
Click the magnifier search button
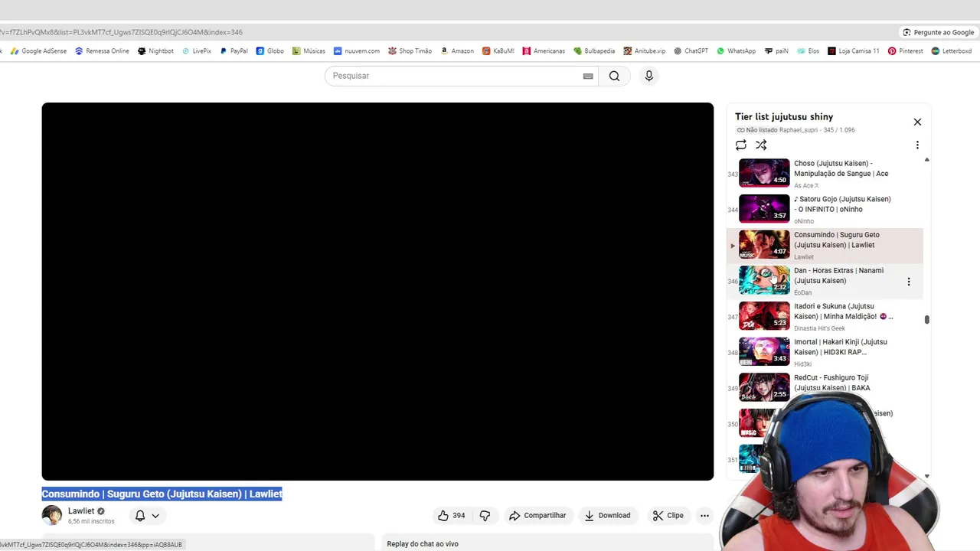click(x=614, y=76)
